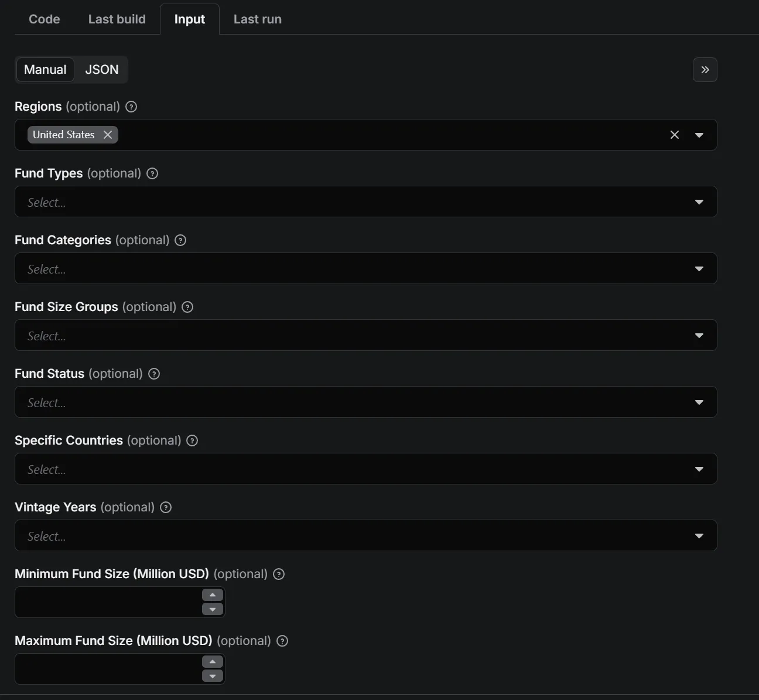Switch to Manual input mode
759x700 pixels.
pyautogui.click(x=45, y=69)
